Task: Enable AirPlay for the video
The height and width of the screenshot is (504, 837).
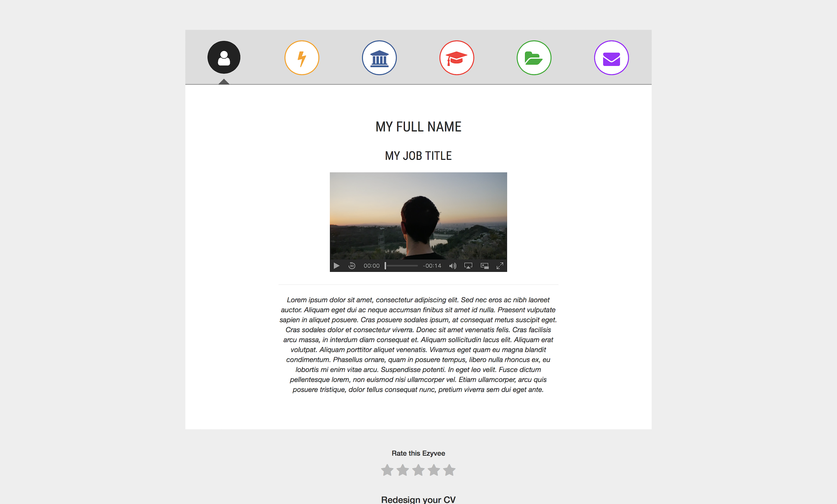Action: [x=468, y=266]
